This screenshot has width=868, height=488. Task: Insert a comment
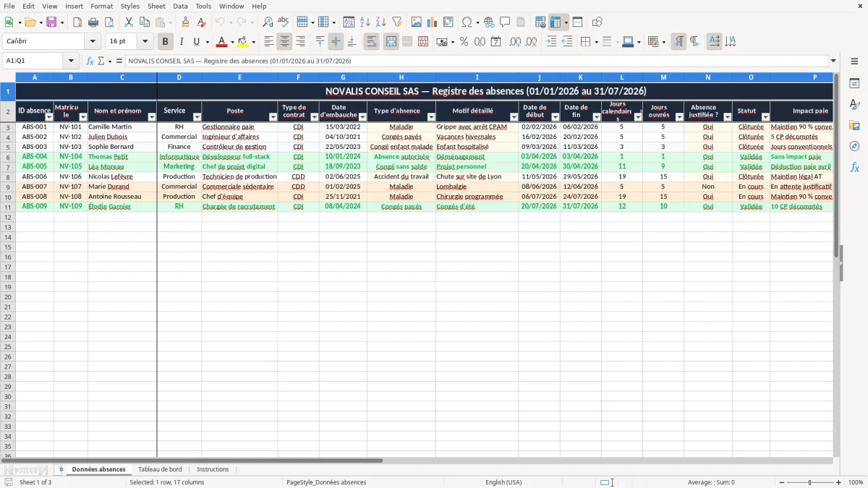(x=505, y=22)
